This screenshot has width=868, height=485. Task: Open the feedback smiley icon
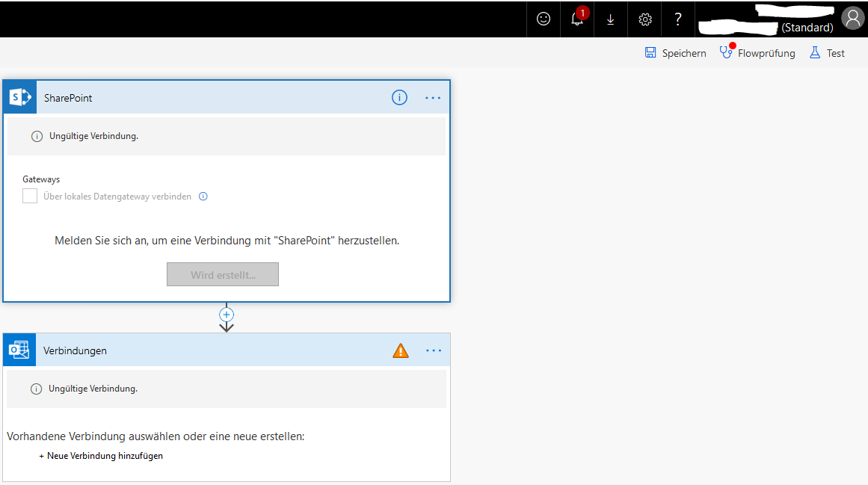(x=544, y=19)
